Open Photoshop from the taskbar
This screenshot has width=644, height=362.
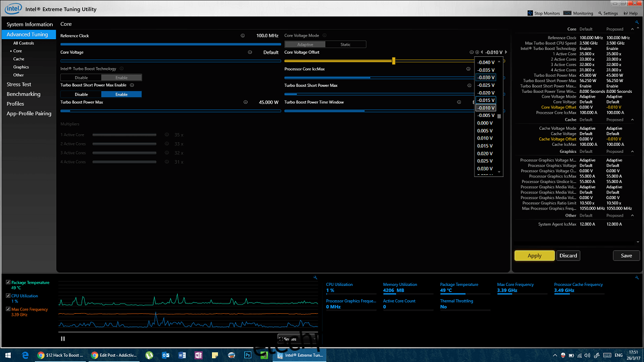(247, 355)
